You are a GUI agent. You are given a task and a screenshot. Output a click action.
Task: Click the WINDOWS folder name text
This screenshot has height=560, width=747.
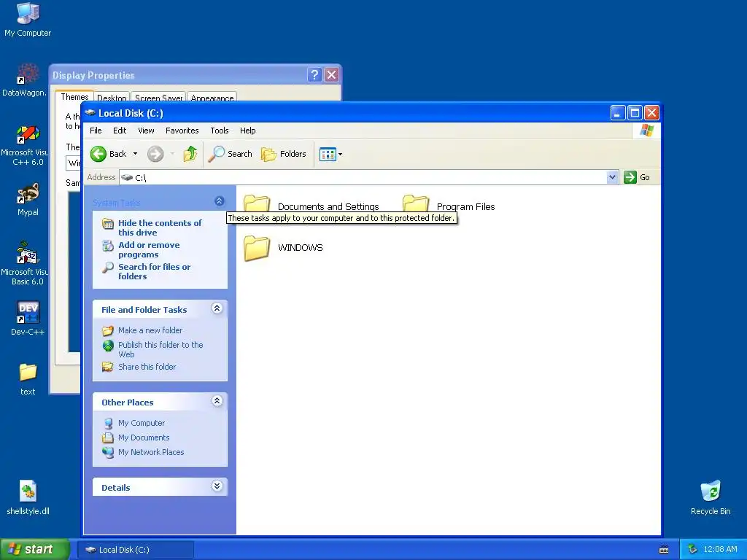(300, 248)
